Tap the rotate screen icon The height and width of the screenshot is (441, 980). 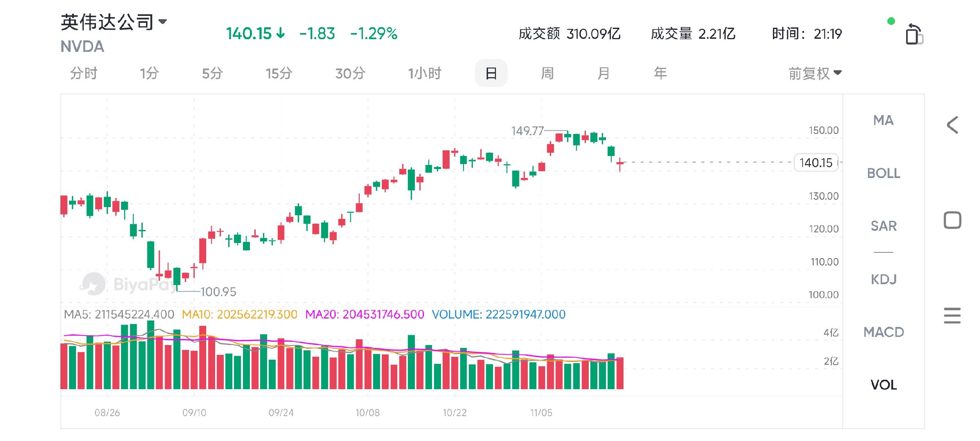[x=914, y=34]
